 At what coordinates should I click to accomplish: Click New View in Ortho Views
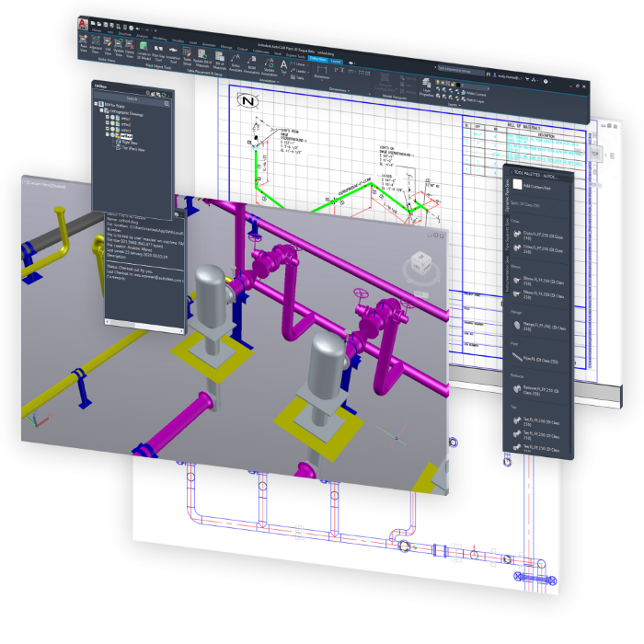point(84,43)
